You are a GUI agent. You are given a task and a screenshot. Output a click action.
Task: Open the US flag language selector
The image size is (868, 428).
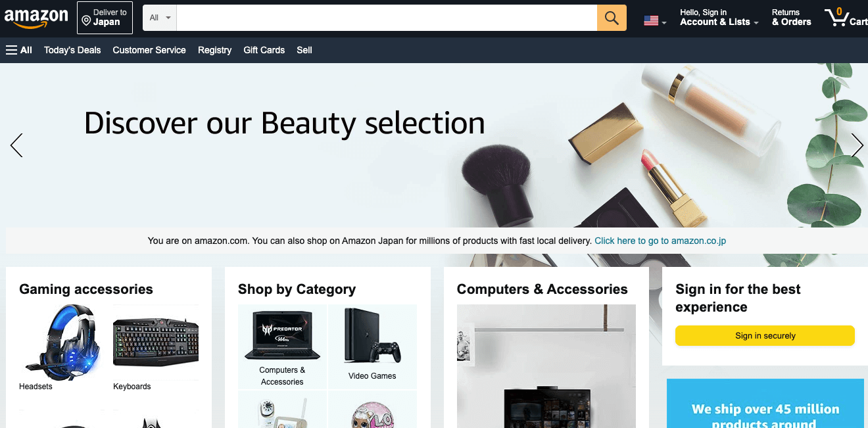(x=655, y=21)
